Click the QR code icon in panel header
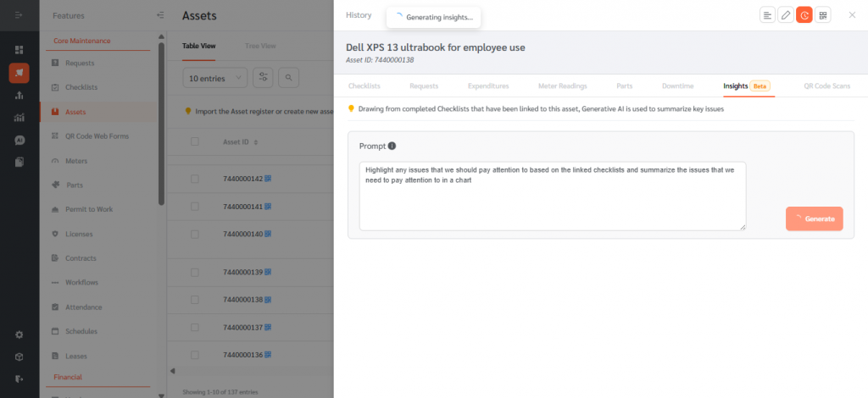 pyautogui.click(x=823, y=15)
